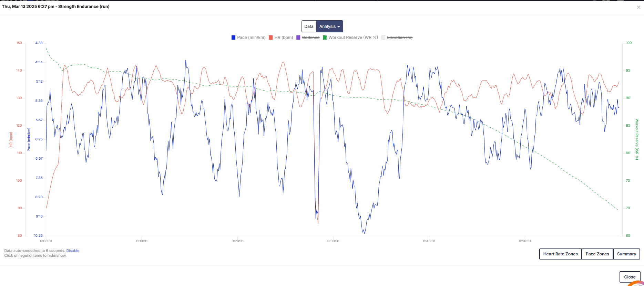The height and width of the screenshot is (286, 644).
Task: Toggle HR (bpm) legend label
Action: coord(284,38)
